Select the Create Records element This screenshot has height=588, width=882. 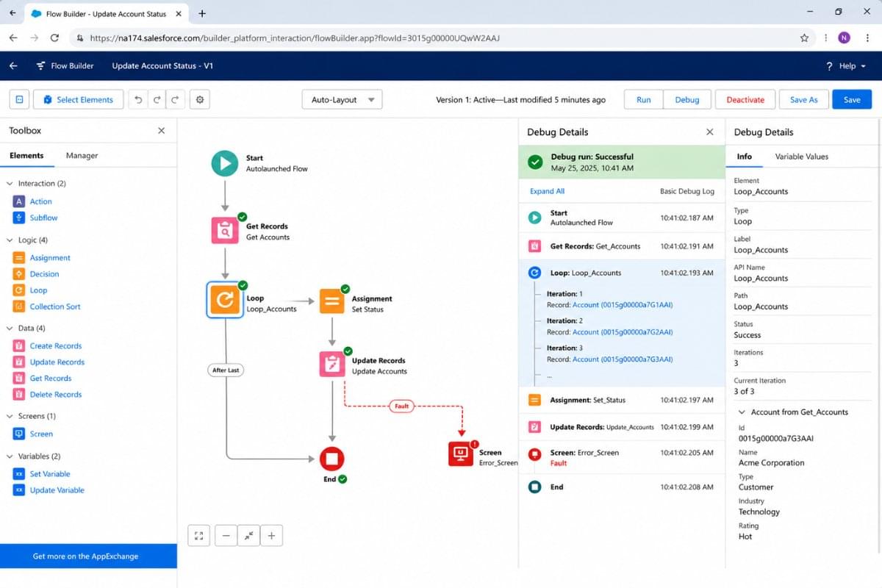(x=56, y=346)
